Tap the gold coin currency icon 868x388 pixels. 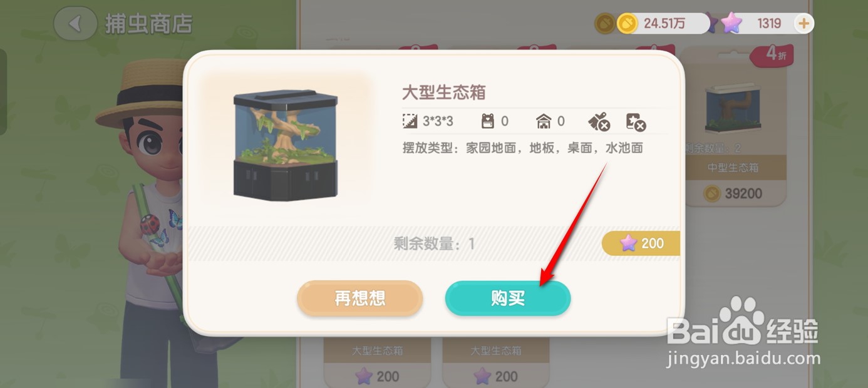627,24
